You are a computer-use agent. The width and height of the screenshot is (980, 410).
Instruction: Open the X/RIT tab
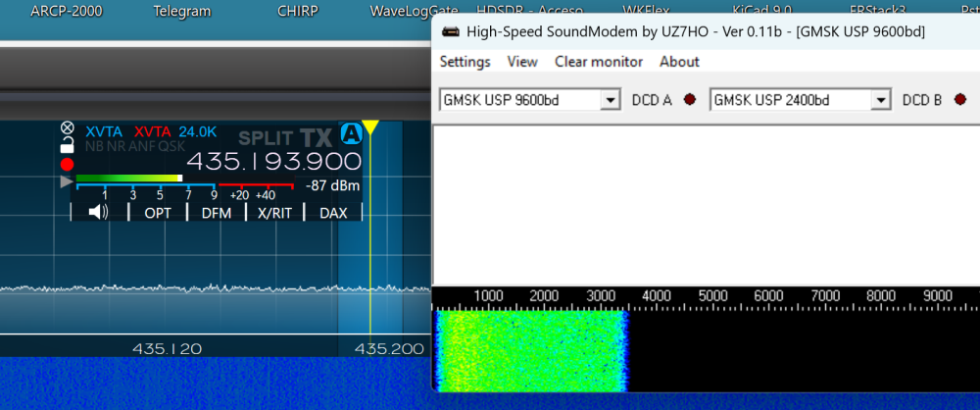coord(275,213)
